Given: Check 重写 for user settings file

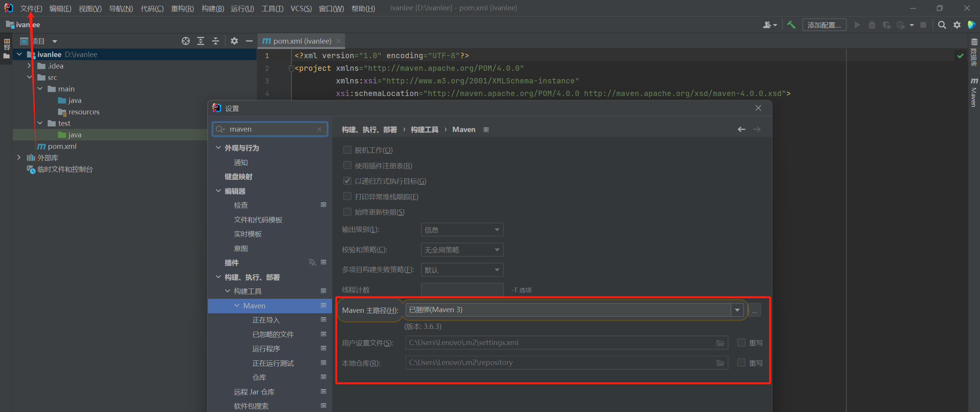Looking at the screenshot, I should point(741,342).
